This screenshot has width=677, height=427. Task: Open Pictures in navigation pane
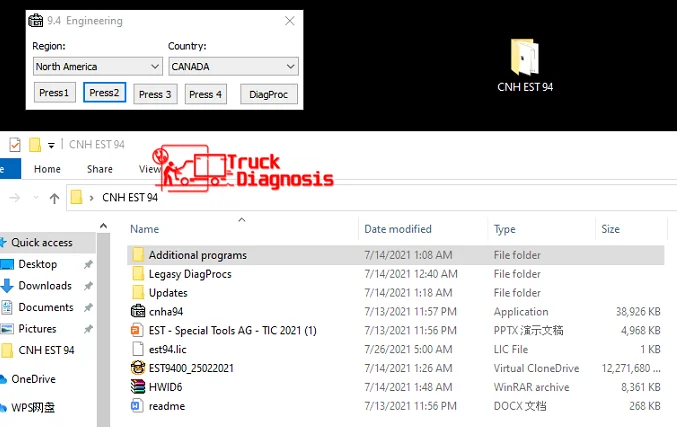click(x=37, y=329)
